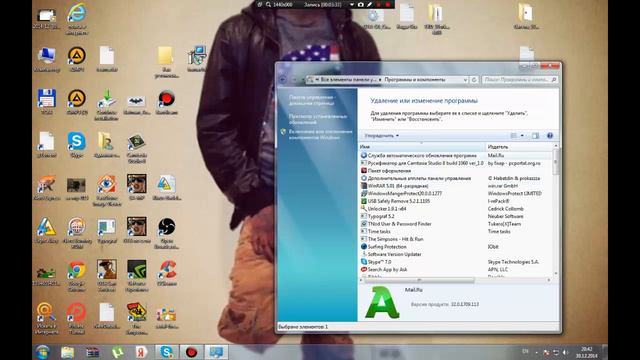Open uTorrent from the taskbar

[x=118, y=352]
